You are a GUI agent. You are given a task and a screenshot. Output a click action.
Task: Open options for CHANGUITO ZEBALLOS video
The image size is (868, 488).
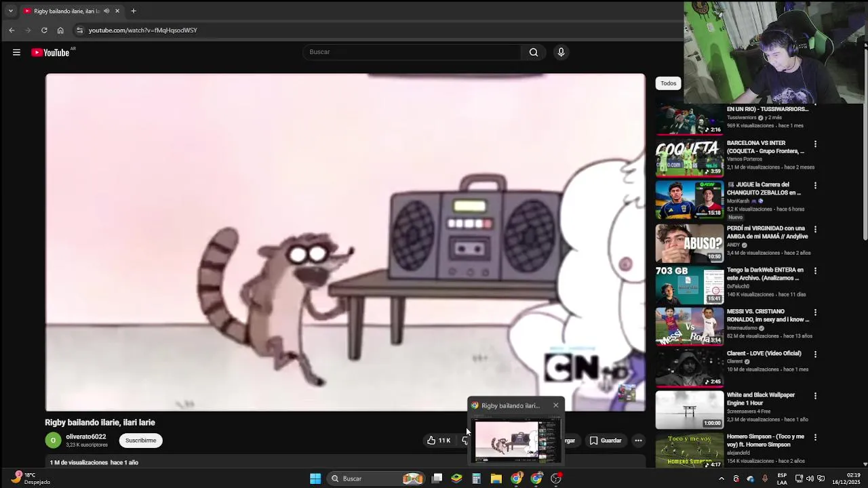(815, 185)
